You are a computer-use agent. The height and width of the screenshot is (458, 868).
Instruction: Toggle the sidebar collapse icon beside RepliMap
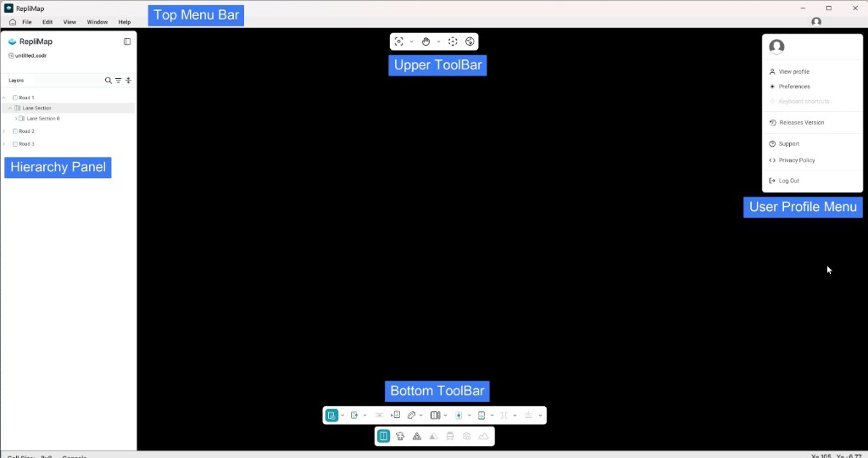[x=127, y=42]
